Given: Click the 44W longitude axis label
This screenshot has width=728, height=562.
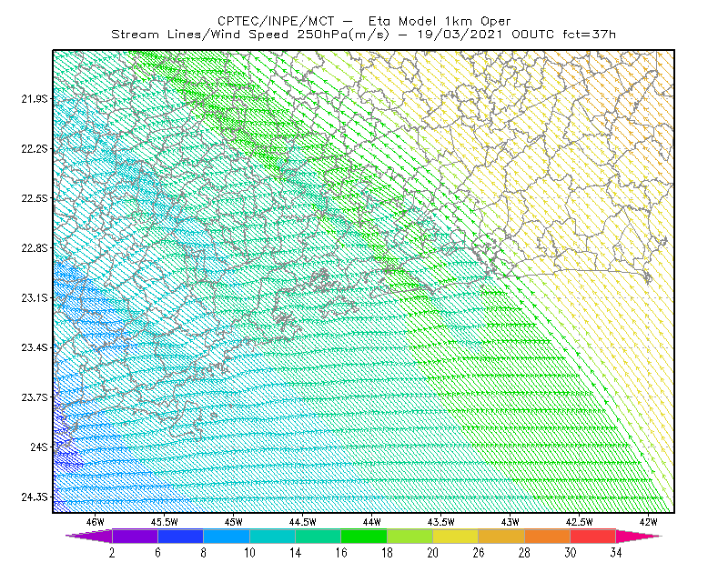Looking at the screenshot, I should click(371, 522).
